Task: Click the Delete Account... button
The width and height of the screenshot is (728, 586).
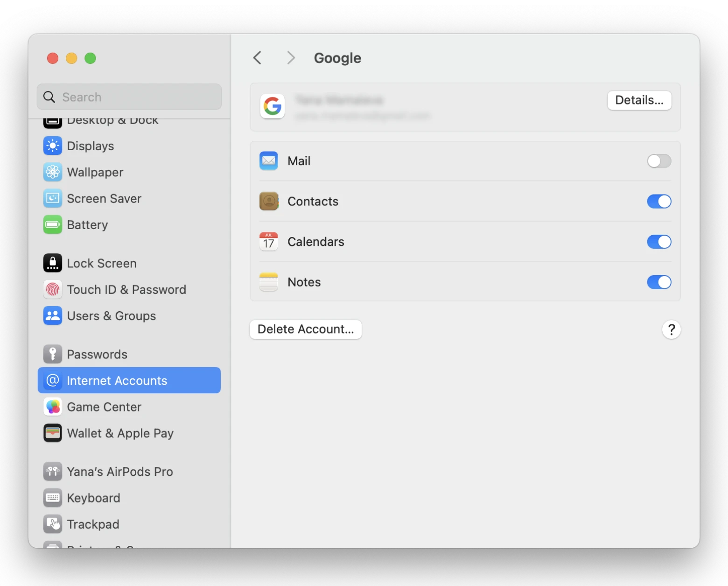Action: click(306, 329)
